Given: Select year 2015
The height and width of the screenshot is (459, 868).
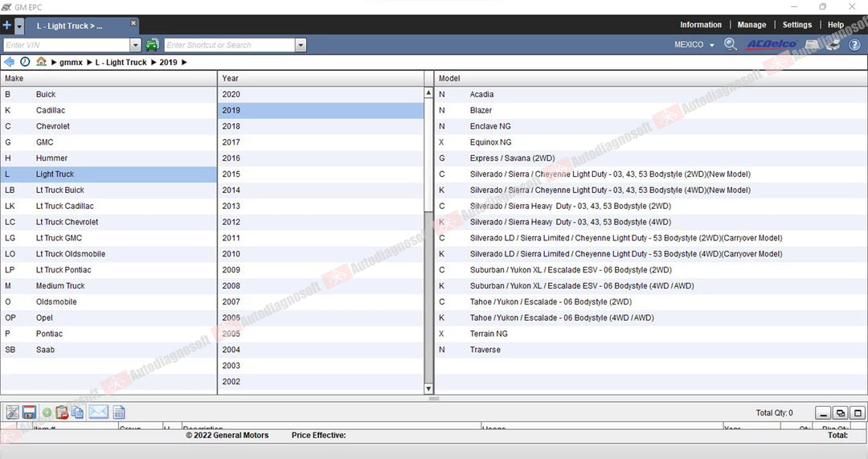Looking at the screenshot, I should [x=321, y=174].
